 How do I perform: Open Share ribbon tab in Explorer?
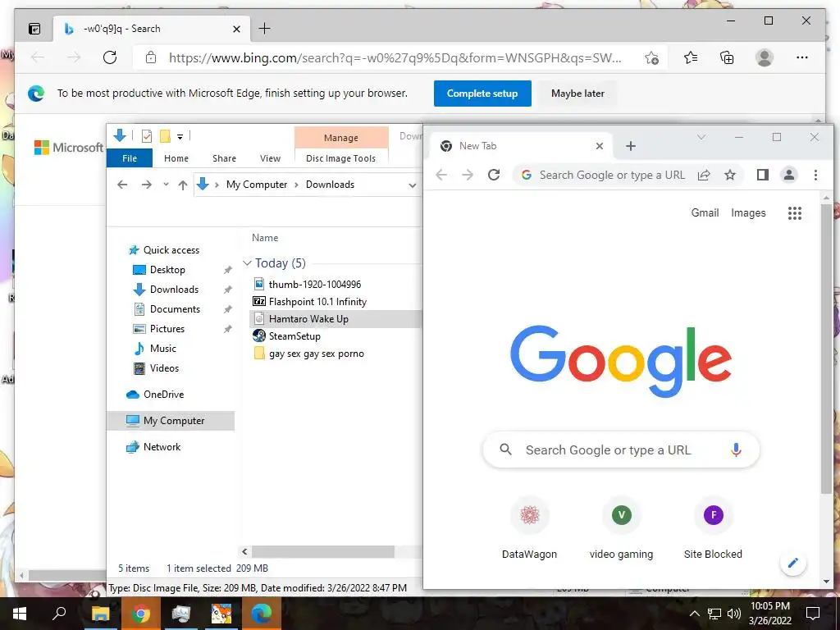click(224, 158)
